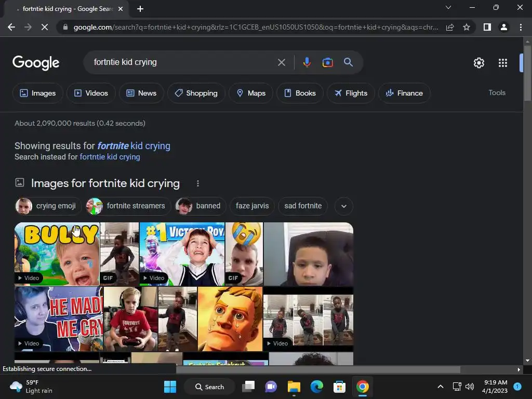Viewport: 532px width, 399px height.
Task: Open volume control in system tray
Action: coord(470,387)
